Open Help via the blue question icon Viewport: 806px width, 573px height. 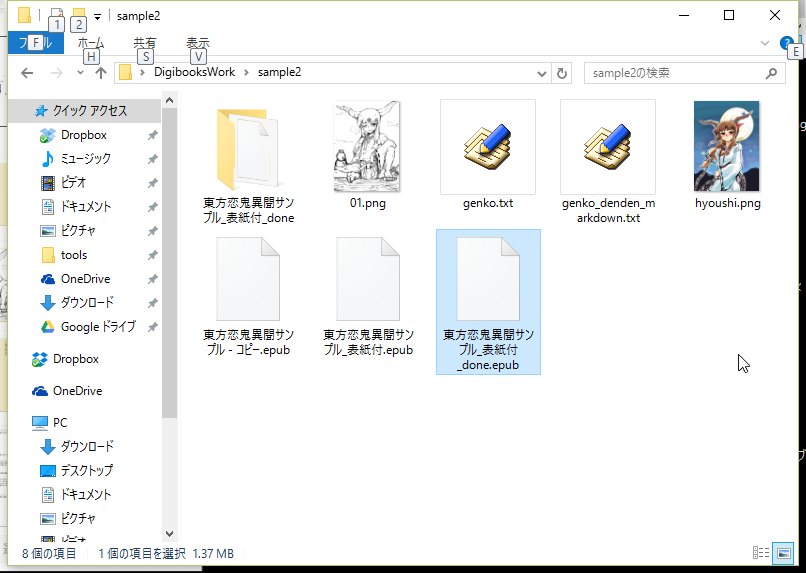[x=786, y=43]
